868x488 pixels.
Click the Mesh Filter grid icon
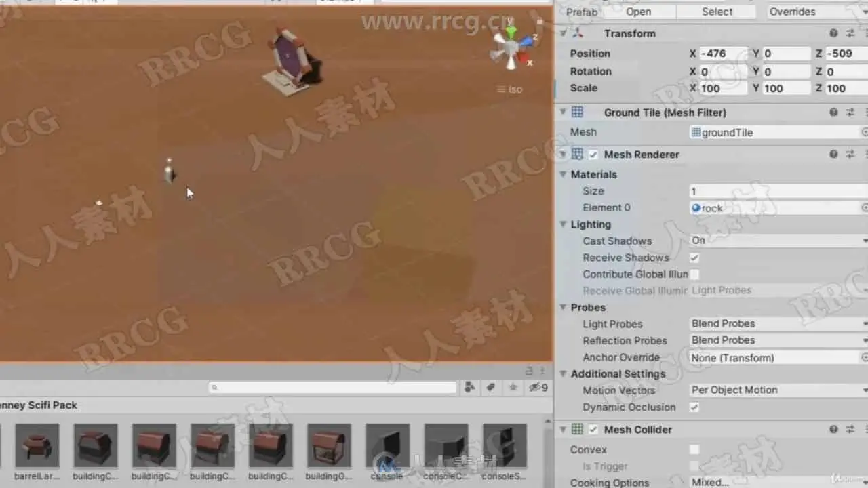click(x=577, y=113)
